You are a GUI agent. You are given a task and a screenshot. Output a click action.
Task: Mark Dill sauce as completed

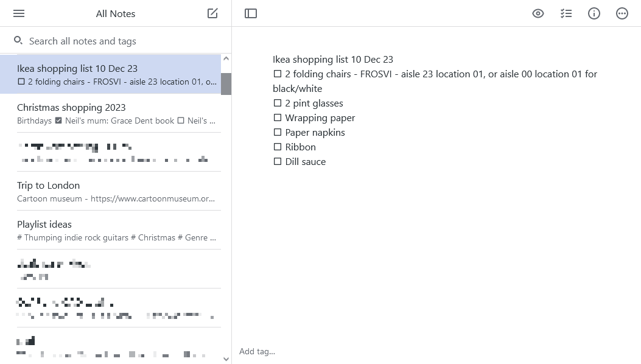pos(278,161)
